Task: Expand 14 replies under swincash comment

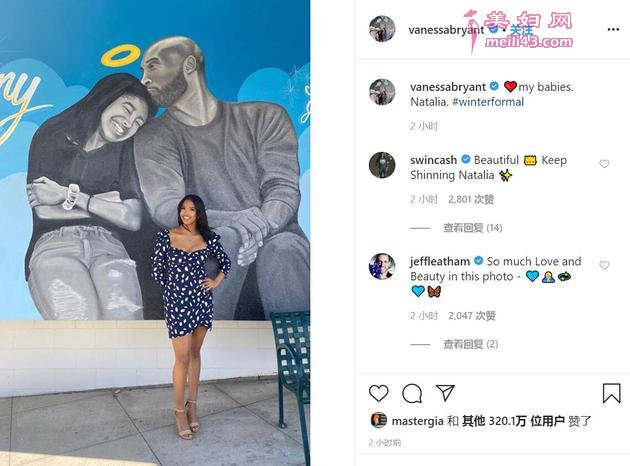Action: [x=472, y=228]
